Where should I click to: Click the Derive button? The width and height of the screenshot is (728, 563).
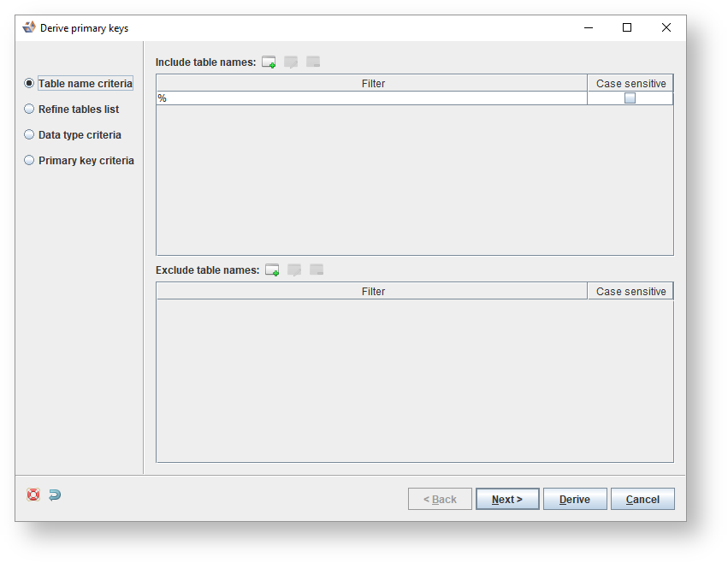coord(575,499)
